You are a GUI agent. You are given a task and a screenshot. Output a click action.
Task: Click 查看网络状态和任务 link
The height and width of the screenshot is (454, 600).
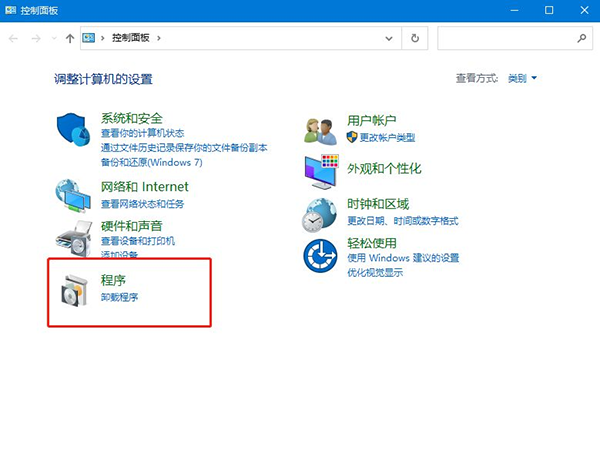(x=143, y=203)
